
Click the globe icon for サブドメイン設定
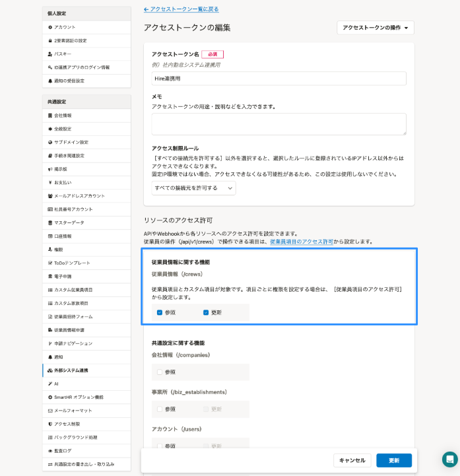50,142
